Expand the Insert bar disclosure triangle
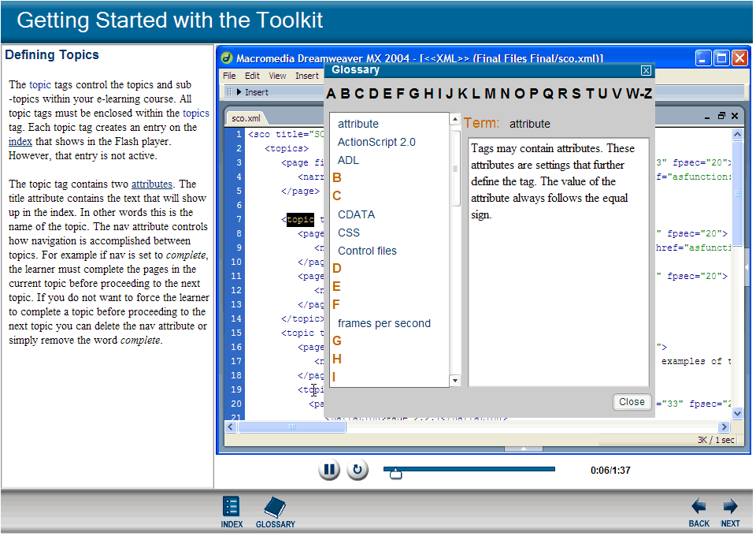The height and width of the screenshot is (536, 756). pos(239,92)
